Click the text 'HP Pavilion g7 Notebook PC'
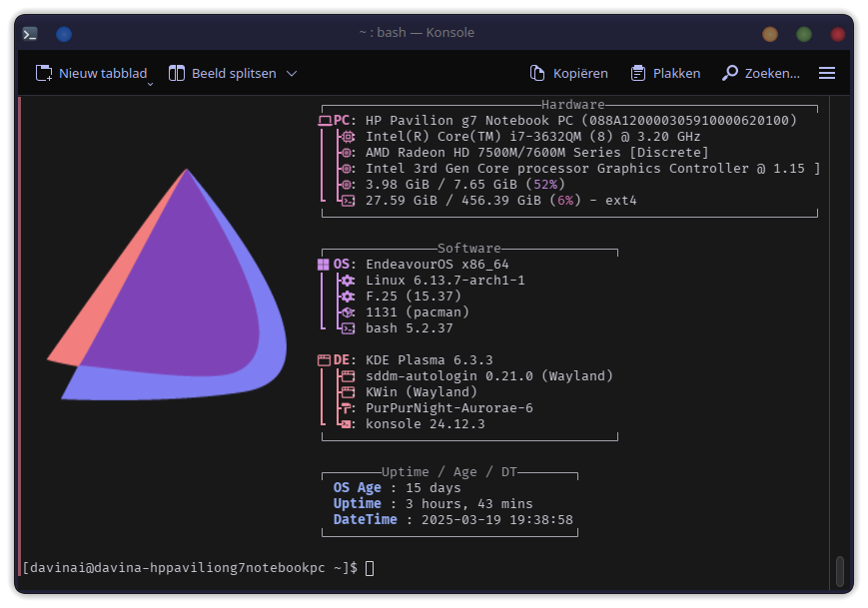 tap(469, 121)
